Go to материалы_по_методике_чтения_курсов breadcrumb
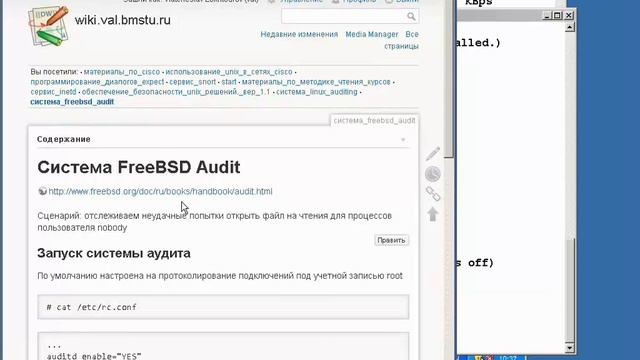The image size is (640, 360). 316,82
